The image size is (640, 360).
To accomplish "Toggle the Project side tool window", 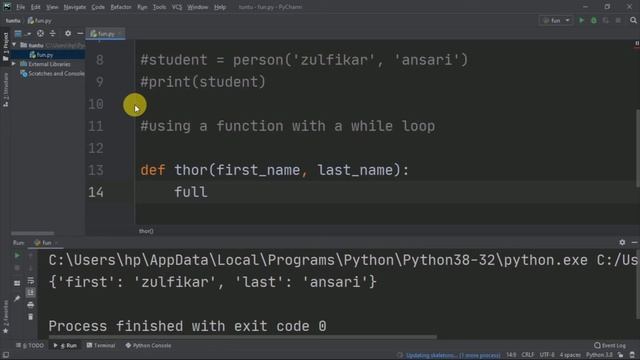I will [5, 46].
